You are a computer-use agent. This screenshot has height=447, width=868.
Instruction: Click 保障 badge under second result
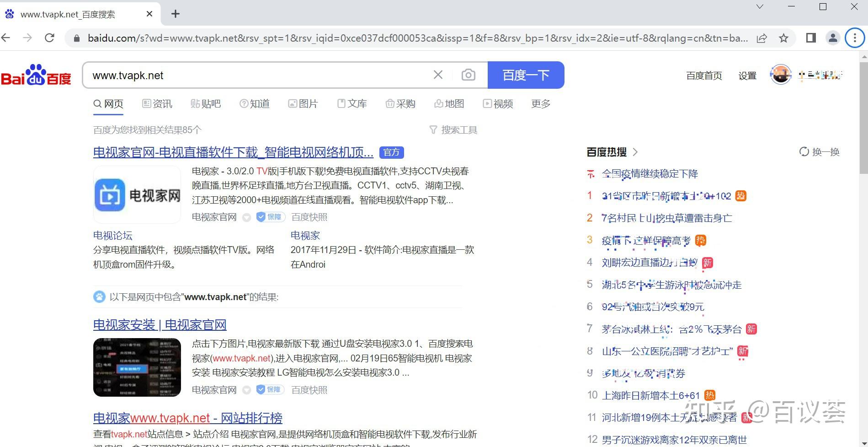tap(271, 390)
